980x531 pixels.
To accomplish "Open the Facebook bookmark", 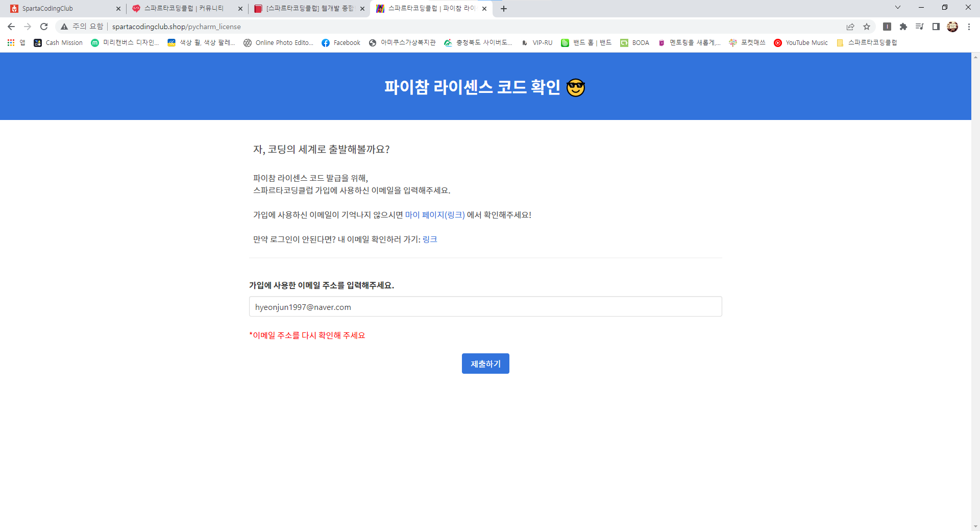I will [341, 43].
